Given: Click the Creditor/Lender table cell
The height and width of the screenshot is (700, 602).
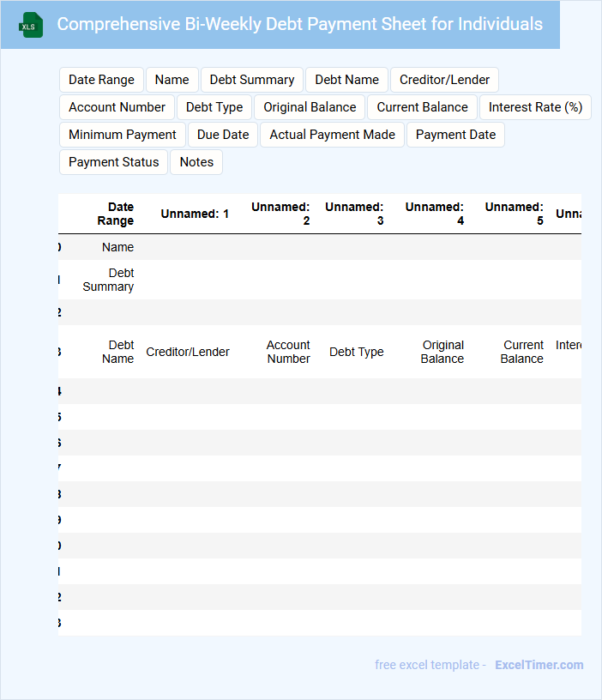Looking at the screenshot, I should pyautogui.click(x=188, y=352).
